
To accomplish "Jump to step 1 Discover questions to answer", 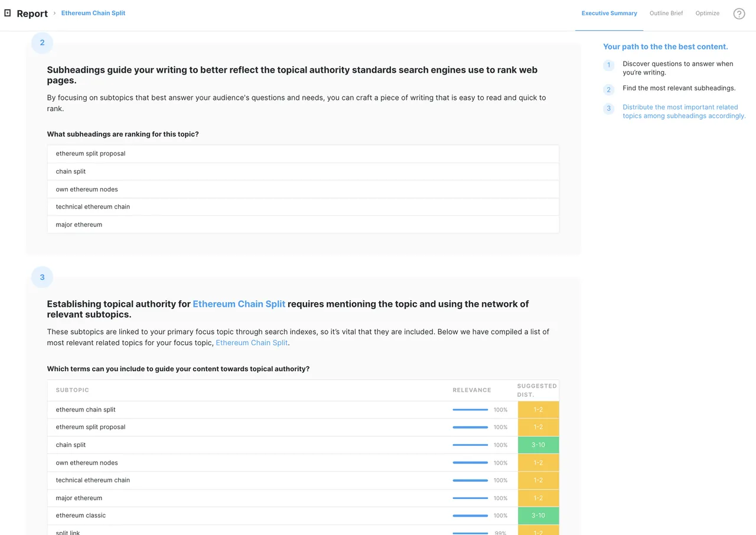I will click(x=678, y=68).
